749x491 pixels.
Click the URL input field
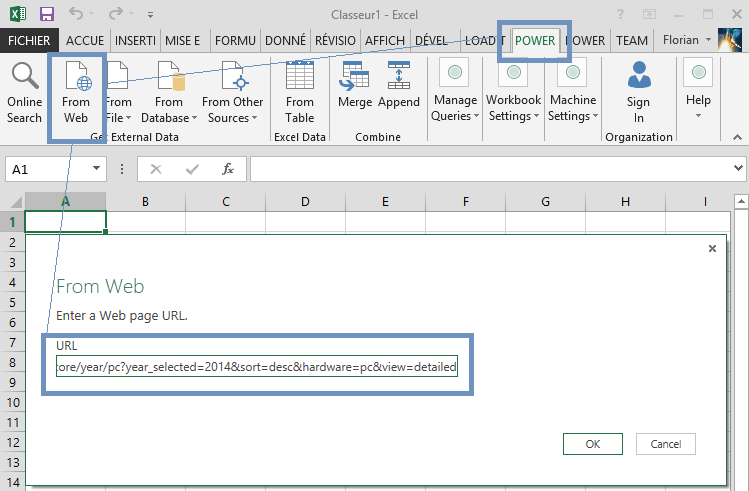[x=257, y=366]
